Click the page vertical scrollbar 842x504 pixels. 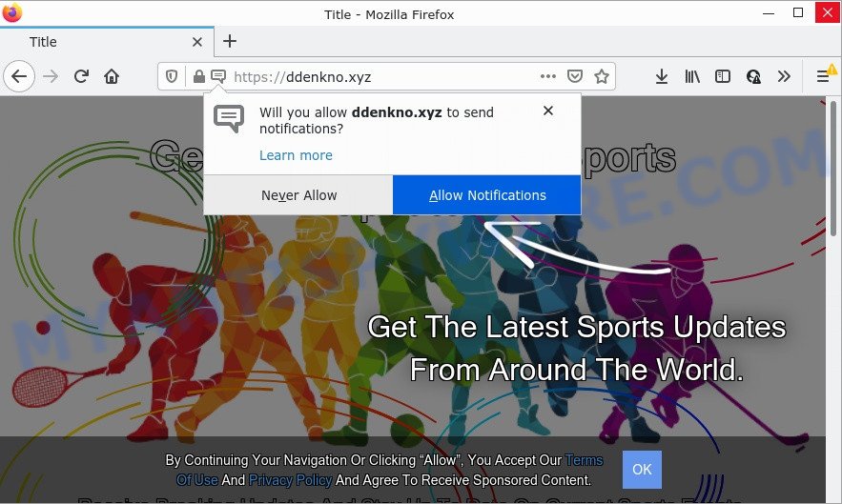(x=833, y=168)
